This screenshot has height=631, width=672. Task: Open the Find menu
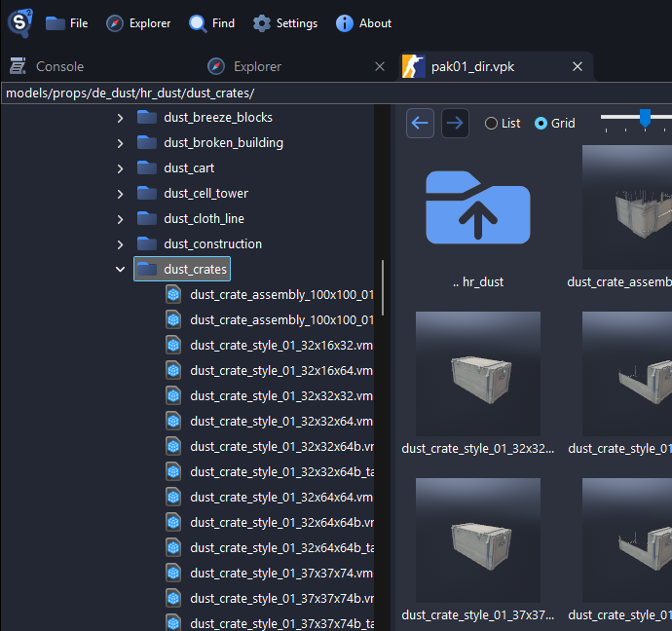click(x=211, y=23)
